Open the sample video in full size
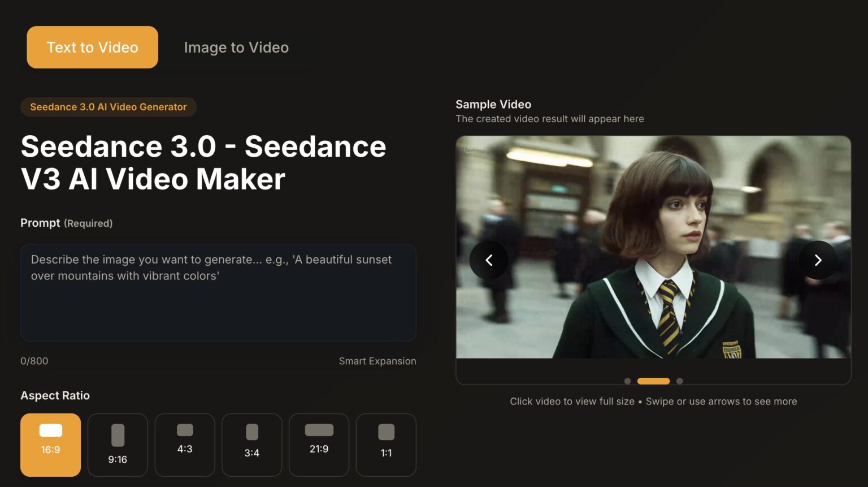 pos(653,247)
